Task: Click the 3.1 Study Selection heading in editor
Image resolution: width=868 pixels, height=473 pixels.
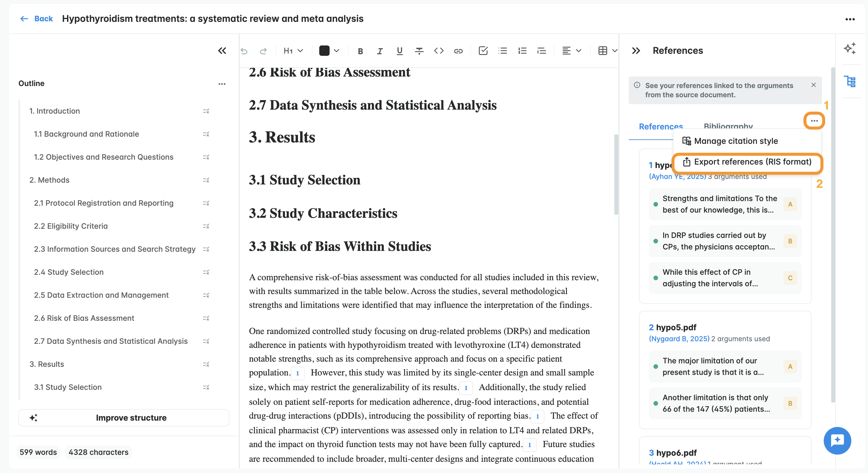Action: (305, 180)
